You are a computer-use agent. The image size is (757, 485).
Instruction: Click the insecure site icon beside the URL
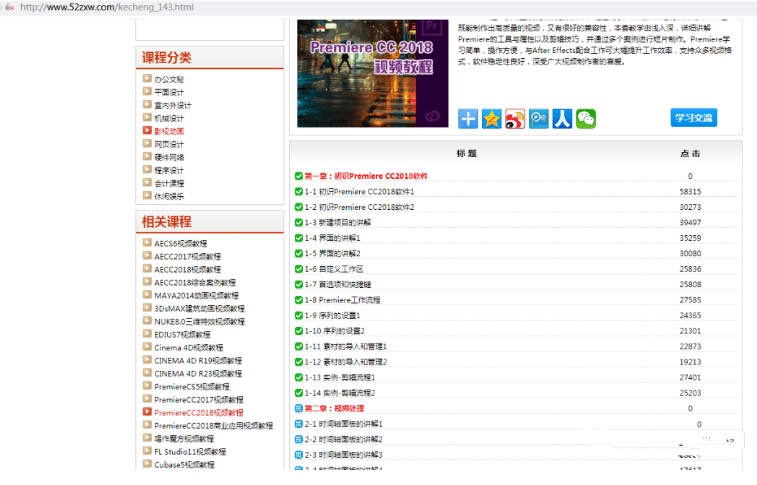(x=9, y=7)
